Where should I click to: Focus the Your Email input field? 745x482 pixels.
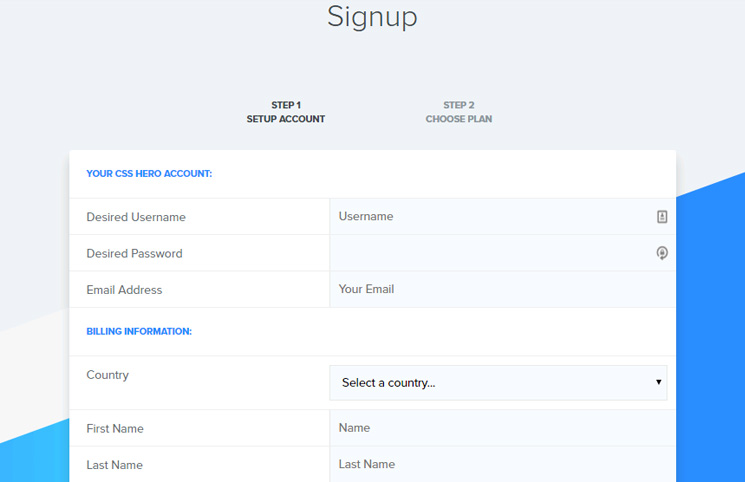coord(502,289)
